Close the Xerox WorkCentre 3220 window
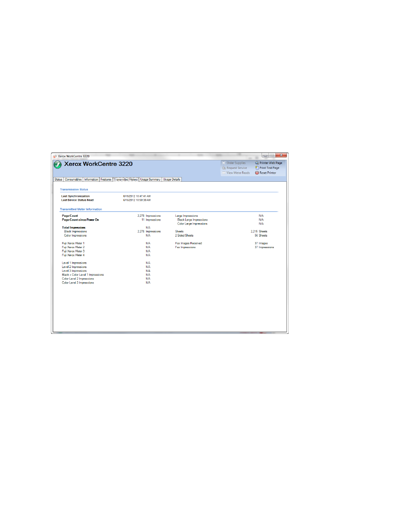Viewport: 411px width, 532px height. click(x=281, y=155)
